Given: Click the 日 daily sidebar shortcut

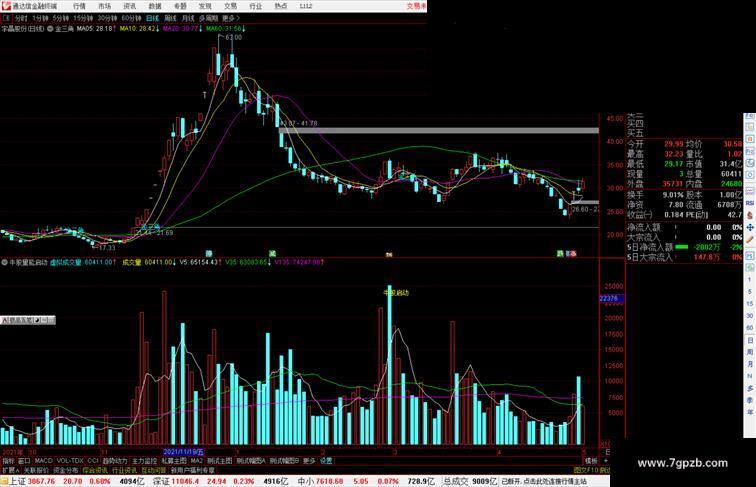Looking at the screenshot, I should [750, 340].
